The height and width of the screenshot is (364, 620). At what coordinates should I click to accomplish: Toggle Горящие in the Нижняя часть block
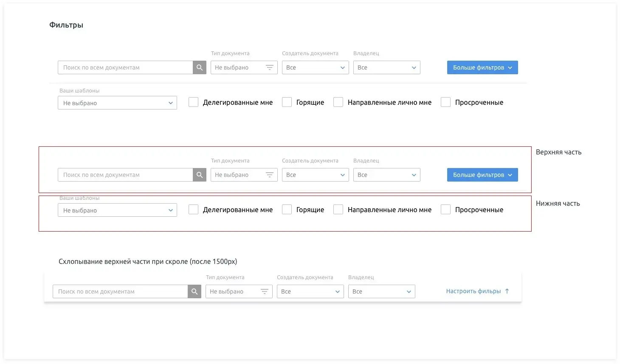[x=287, y=210]
